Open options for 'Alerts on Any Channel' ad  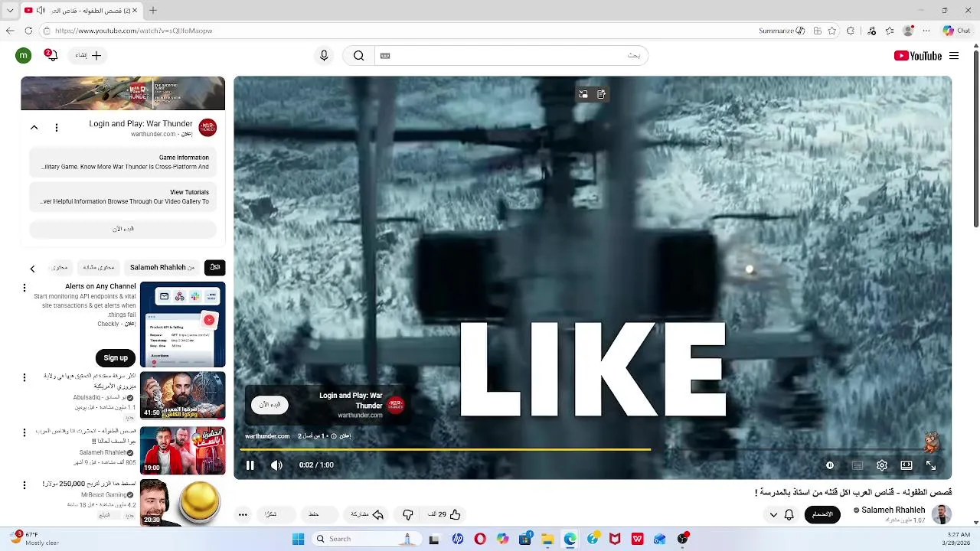point(24,288)
